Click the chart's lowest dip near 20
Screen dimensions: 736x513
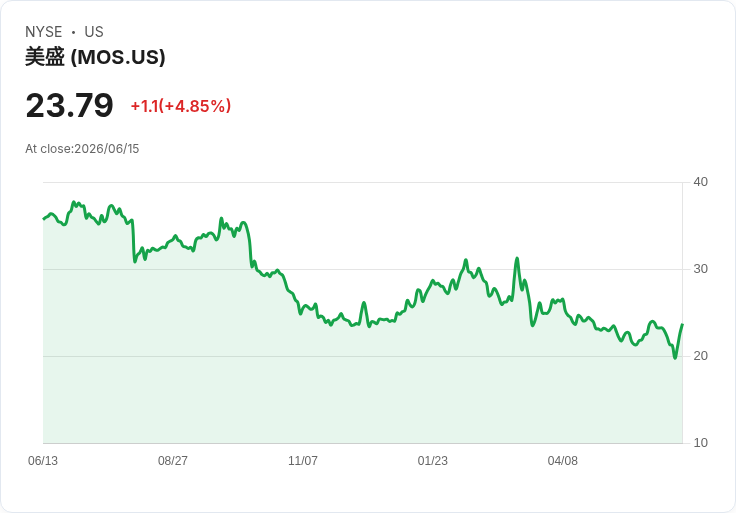coord(675,358)
